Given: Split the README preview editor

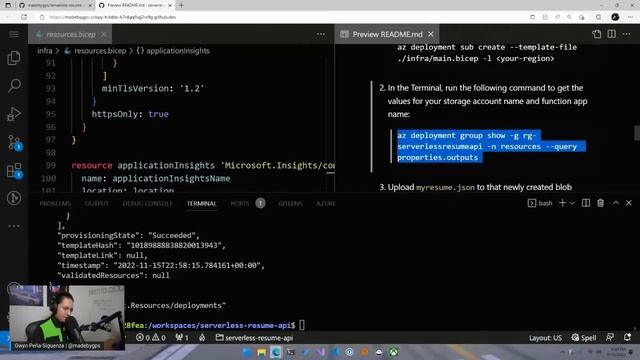Looking at the screenshot, I should click(x=611, y=34).
